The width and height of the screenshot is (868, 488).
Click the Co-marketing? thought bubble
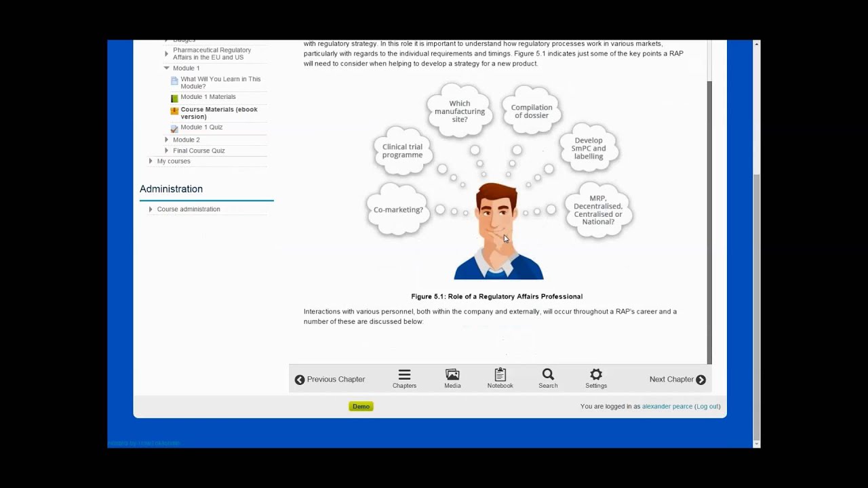click(x=398, y=209)
